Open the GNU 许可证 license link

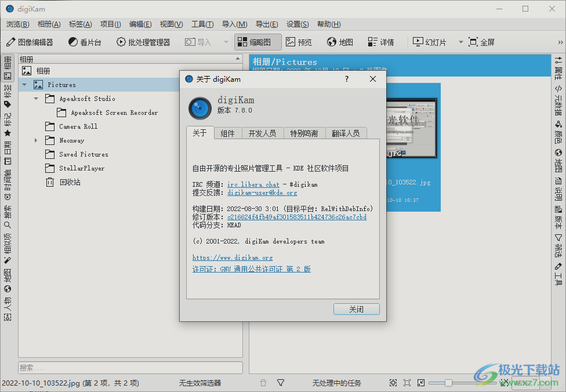point(252,269)
